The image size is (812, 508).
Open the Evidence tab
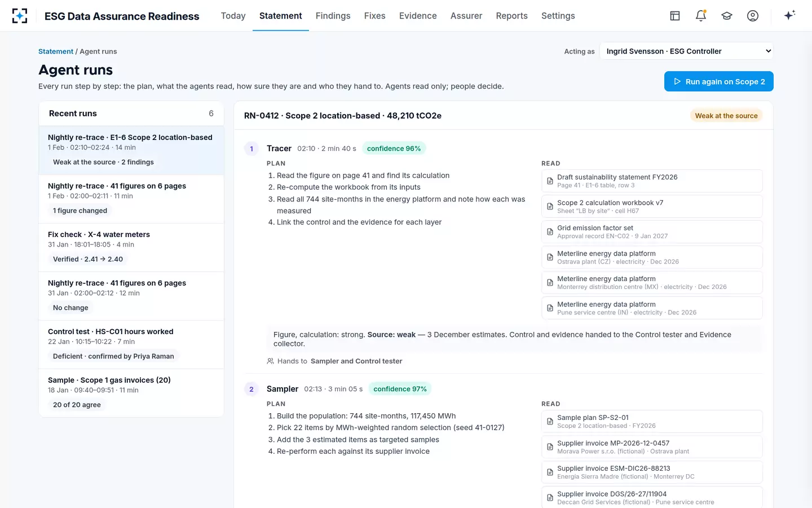tap(418, 16)
